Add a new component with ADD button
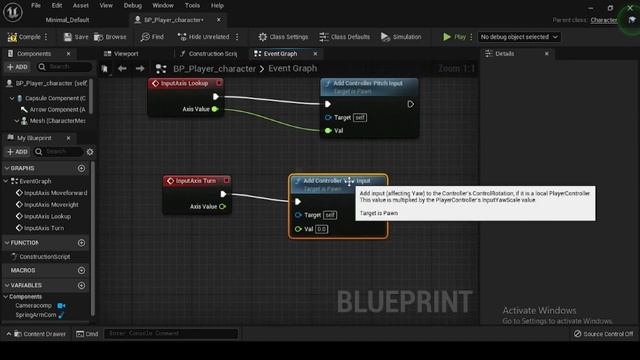Screen dimensions: 640x360 point(17,67)
